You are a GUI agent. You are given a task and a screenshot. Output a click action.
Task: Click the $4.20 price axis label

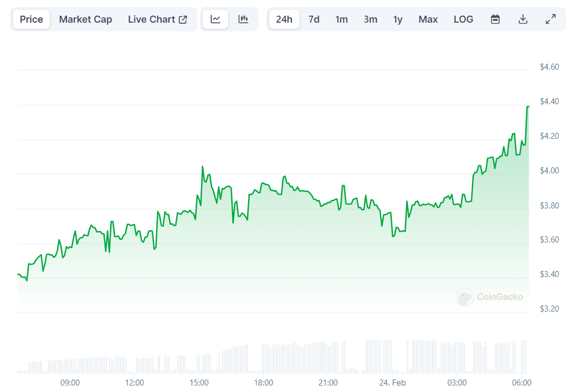point(549,136)
